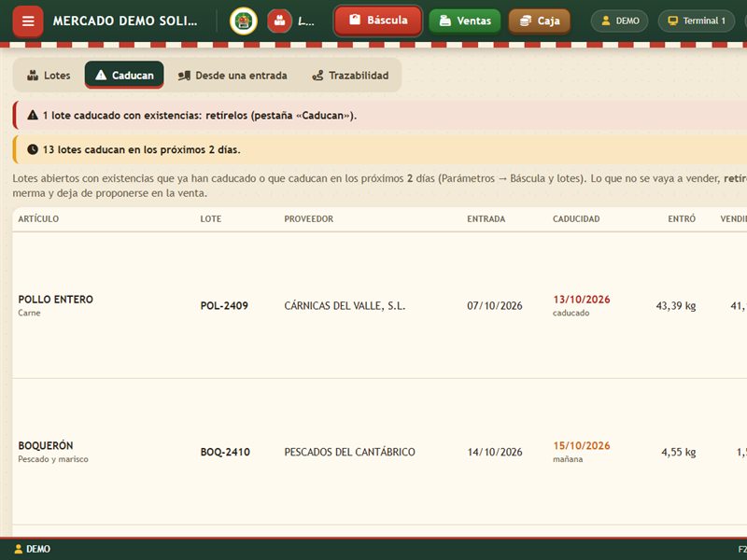Select the Caducan tab

(x=124, y=76)
